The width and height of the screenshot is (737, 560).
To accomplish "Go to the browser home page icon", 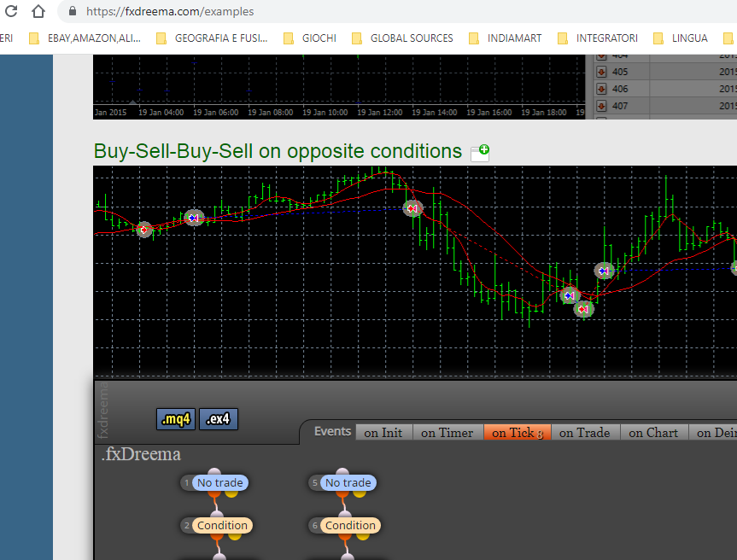I will pos(38,11).
